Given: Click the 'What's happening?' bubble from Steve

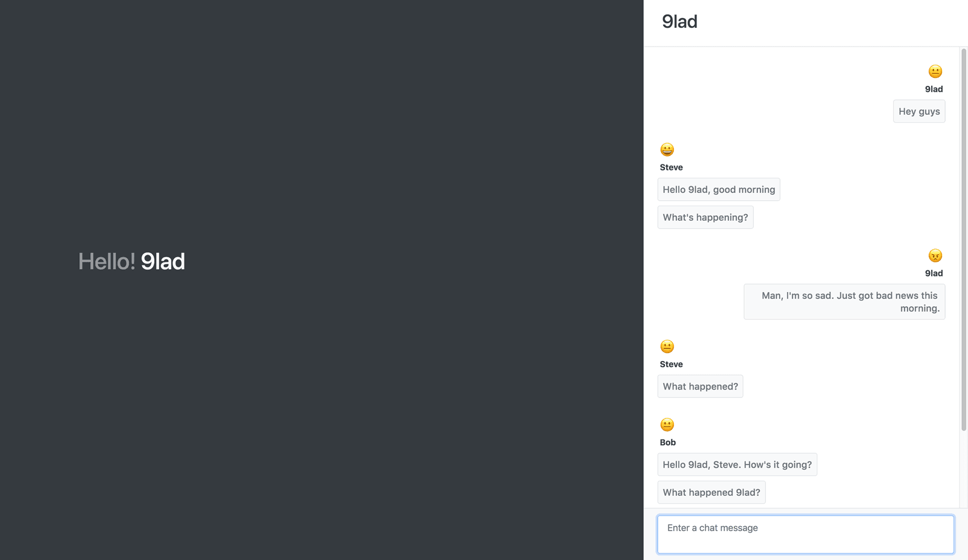Looking at the screenshot, I should [705, 217].
